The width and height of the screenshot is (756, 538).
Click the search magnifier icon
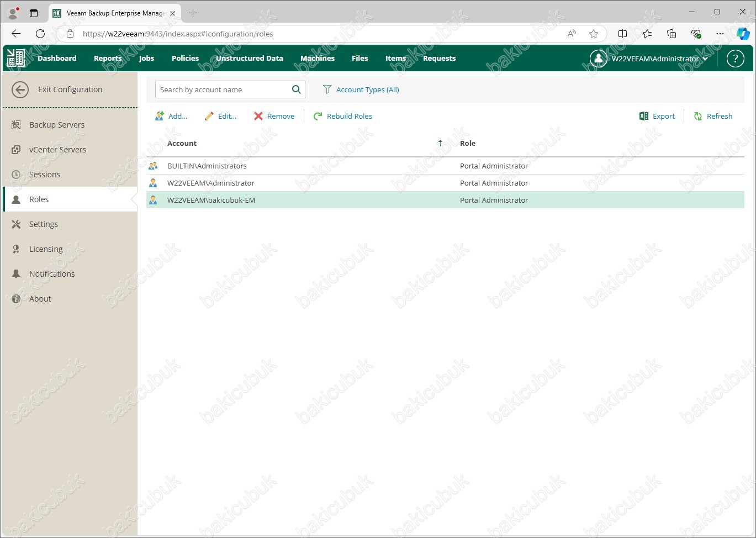coord(297,89)
